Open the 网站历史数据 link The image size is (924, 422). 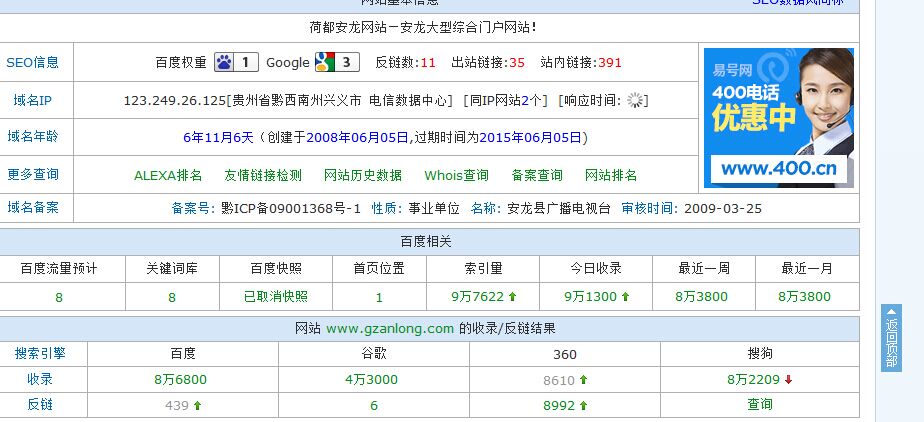(x=363, y=175)
